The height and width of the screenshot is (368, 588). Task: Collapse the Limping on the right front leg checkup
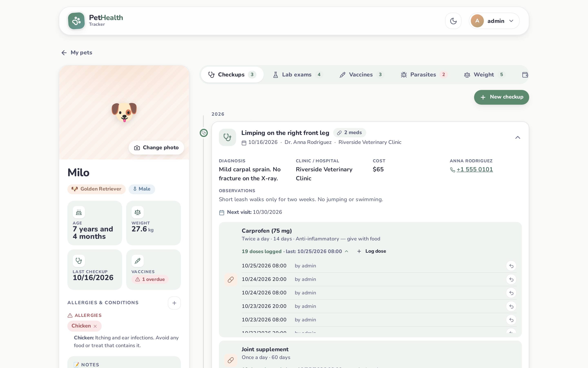pyautogui.click(x=518, y=138)
